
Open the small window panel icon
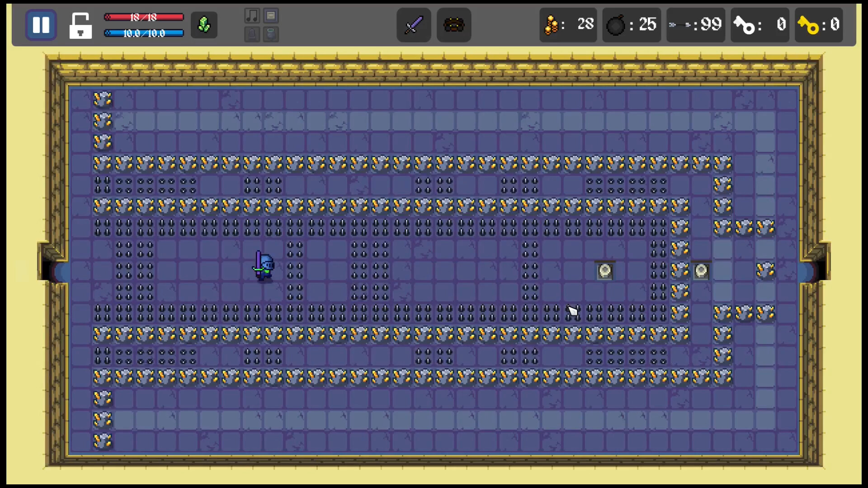pyautogui.click(x=271, y=16)
